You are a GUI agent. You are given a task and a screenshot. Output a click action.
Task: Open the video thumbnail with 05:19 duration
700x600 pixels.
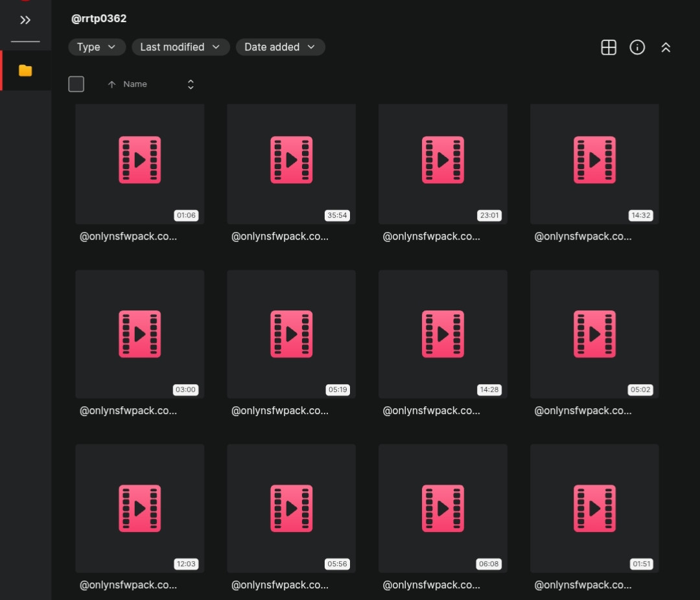point(291,334)
